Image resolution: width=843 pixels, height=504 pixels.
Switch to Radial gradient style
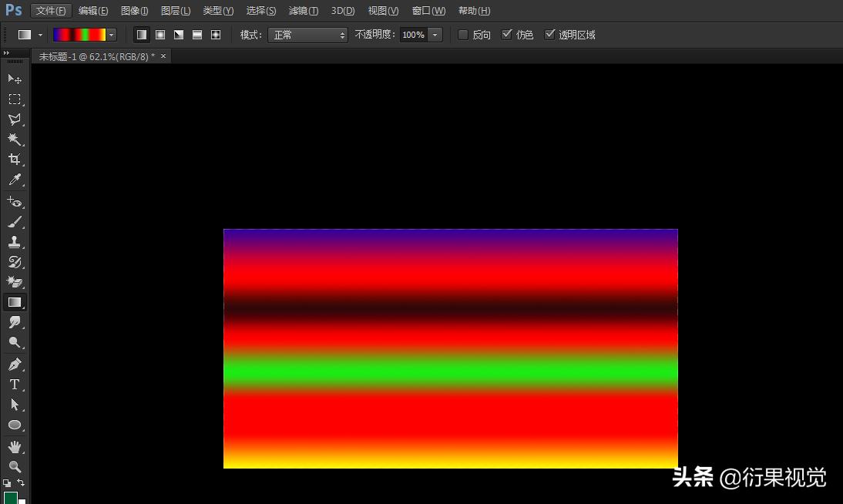160,35
